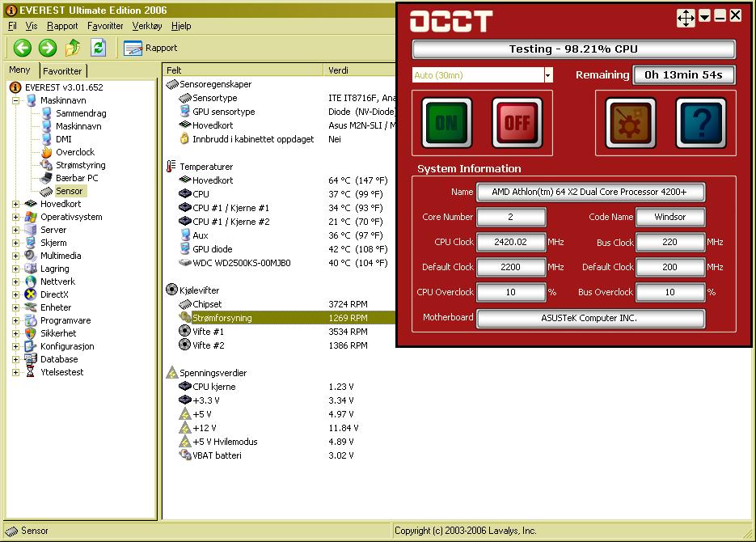Expand the Server tree node

(16, 231)
